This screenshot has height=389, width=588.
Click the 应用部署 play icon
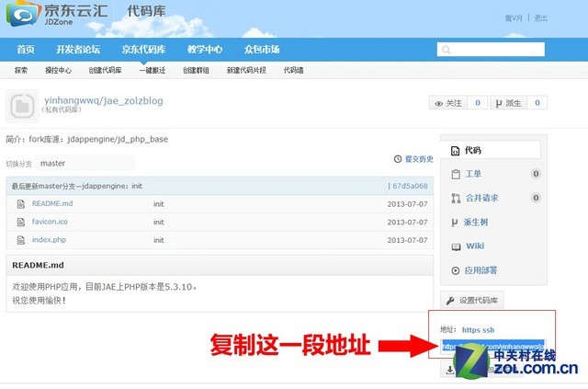tap(456, 270)
